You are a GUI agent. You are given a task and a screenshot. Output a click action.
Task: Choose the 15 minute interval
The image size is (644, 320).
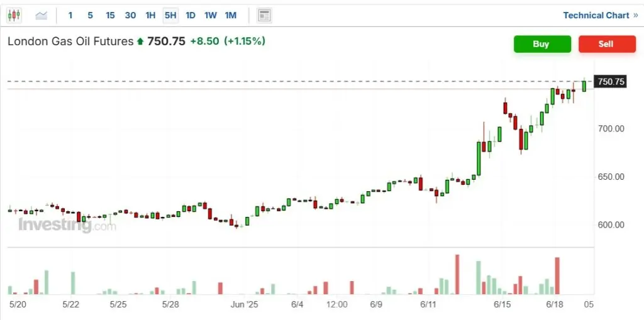pos(110,16)
